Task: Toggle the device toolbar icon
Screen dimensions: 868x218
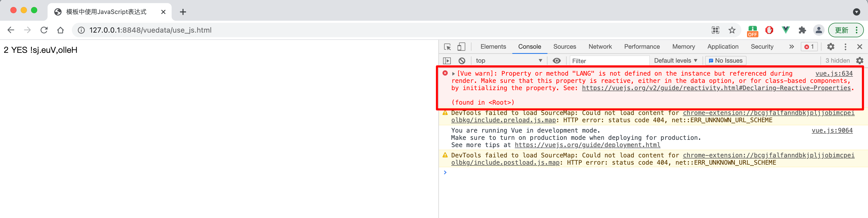Action: pyautogui.click(x=461, y=47)
